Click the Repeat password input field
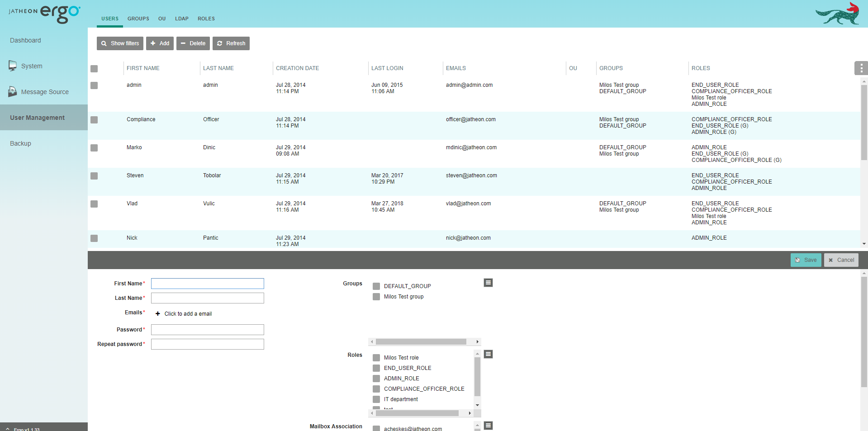 click(208, 344)
